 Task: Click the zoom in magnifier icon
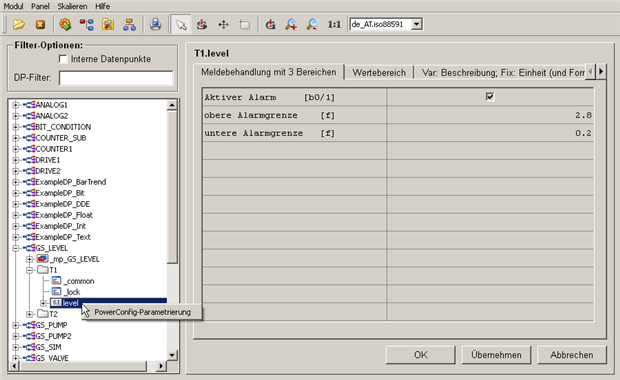pyautogui.click(x=291, y=25)
